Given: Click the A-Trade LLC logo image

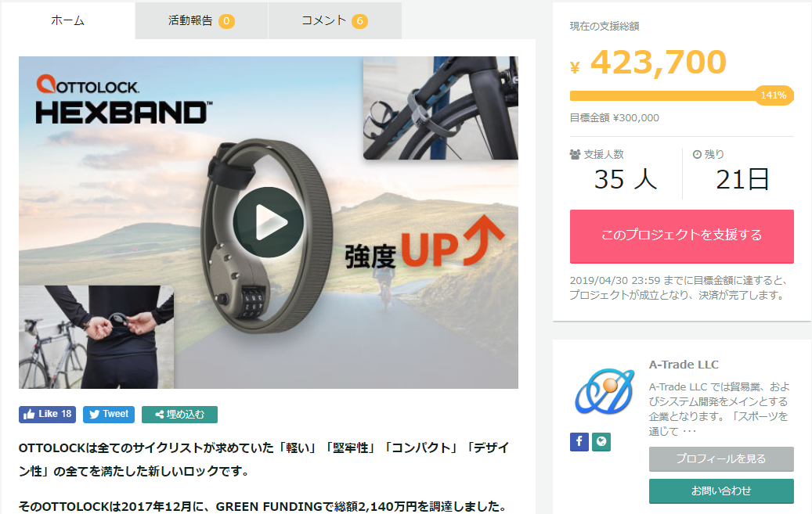Looking at the screenshot, I should coord(604,392).
